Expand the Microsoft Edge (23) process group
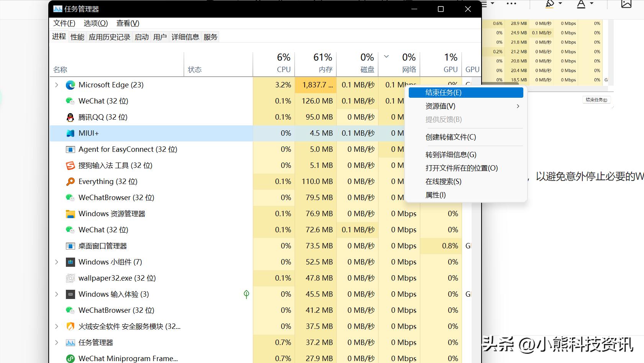644x363 pixels. tap(56, 85)
